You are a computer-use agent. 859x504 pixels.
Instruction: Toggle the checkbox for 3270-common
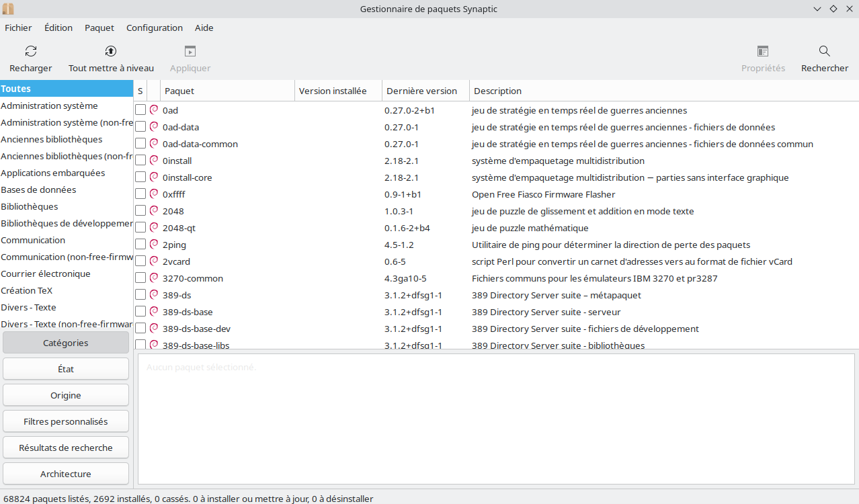(140, 278)
